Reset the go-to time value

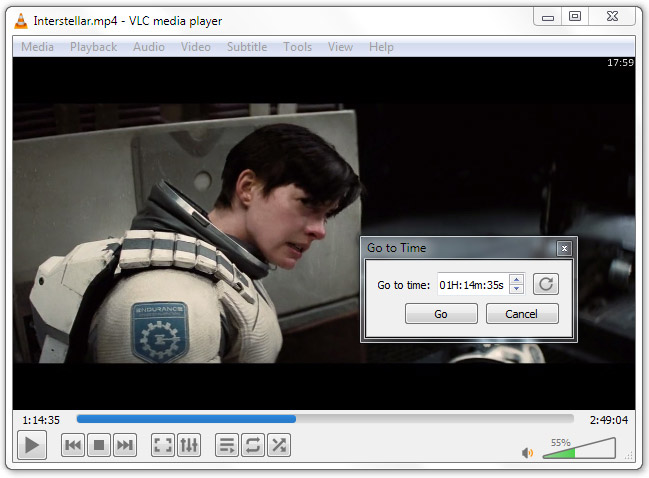point(545,285)
